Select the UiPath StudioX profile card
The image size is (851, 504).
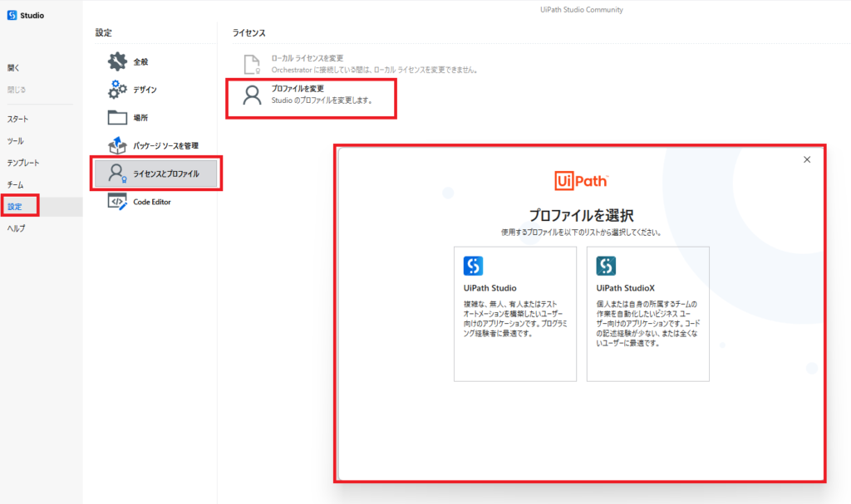648,314
